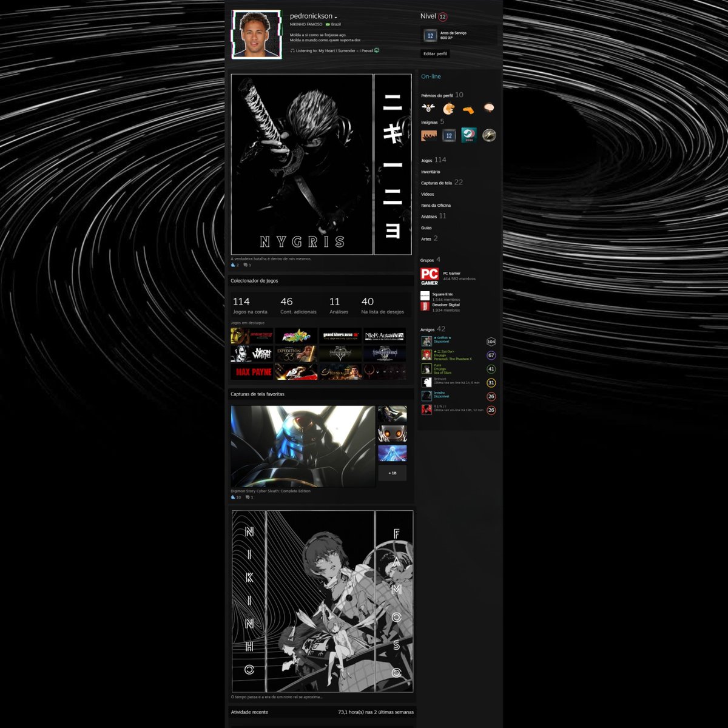Show the +18 more screenshots

(393, 473)
